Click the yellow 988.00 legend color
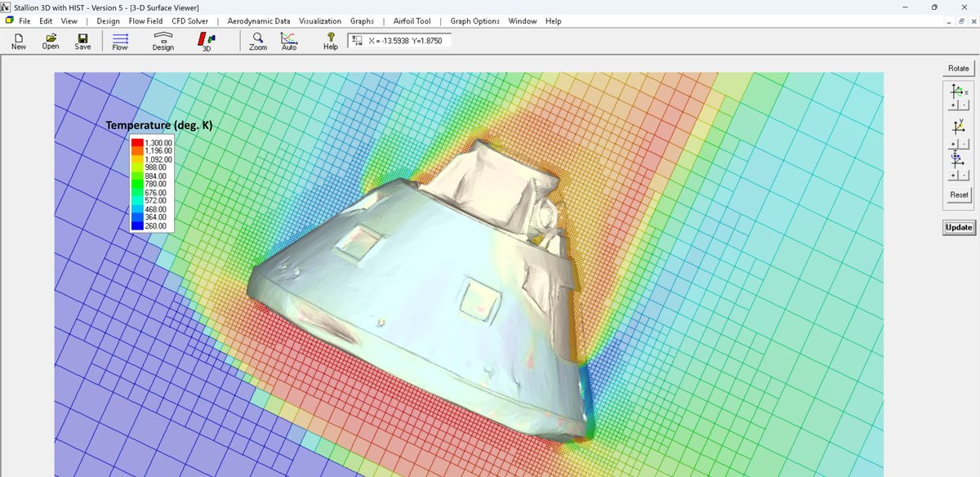Screen dimensions: 980x477 [137, 167]
